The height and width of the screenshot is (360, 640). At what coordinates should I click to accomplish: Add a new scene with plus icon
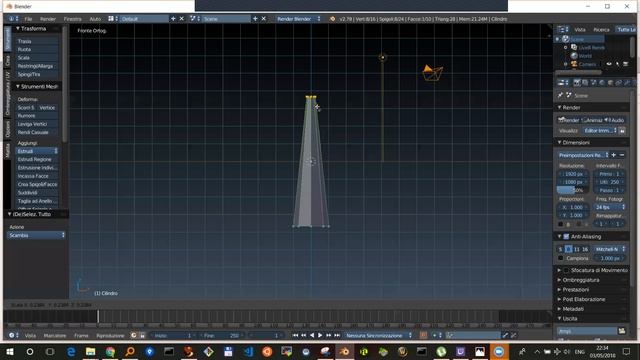pos(255,19)
